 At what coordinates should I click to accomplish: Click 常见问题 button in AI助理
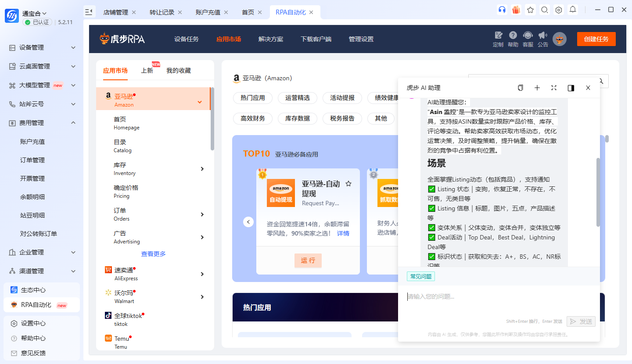point(421,276)
